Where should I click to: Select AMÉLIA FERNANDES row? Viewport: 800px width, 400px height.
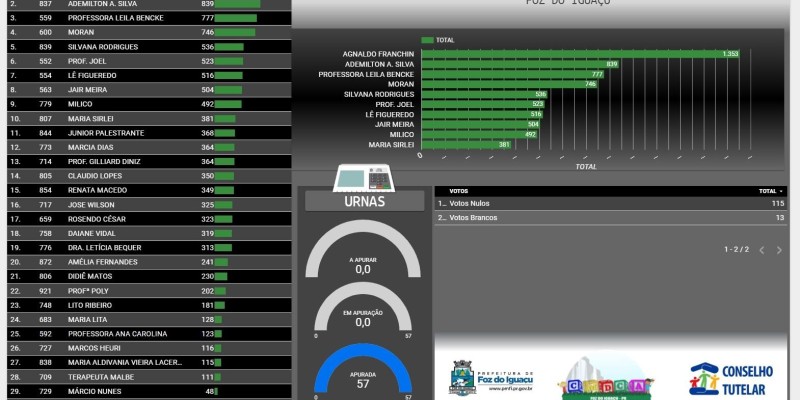pos(149,262)
